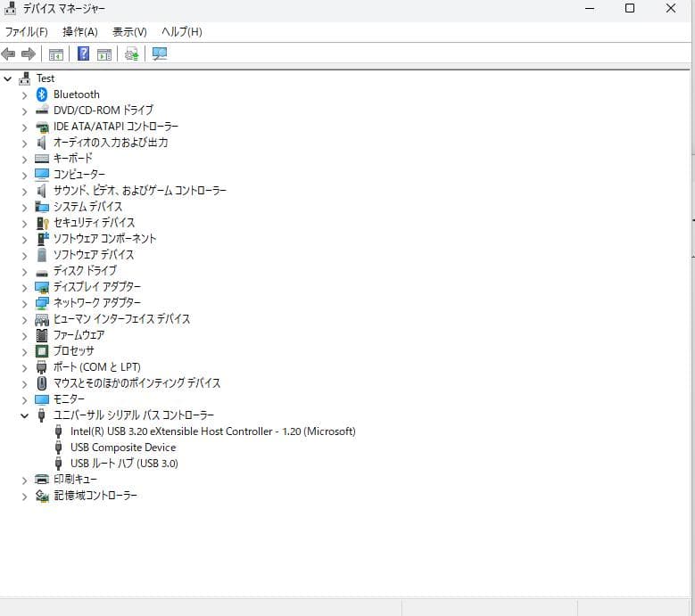The width and height of the screenshot is (695, 616).
Task: Click the キーボード keyboard icon
Action: [x=42, y=159]
